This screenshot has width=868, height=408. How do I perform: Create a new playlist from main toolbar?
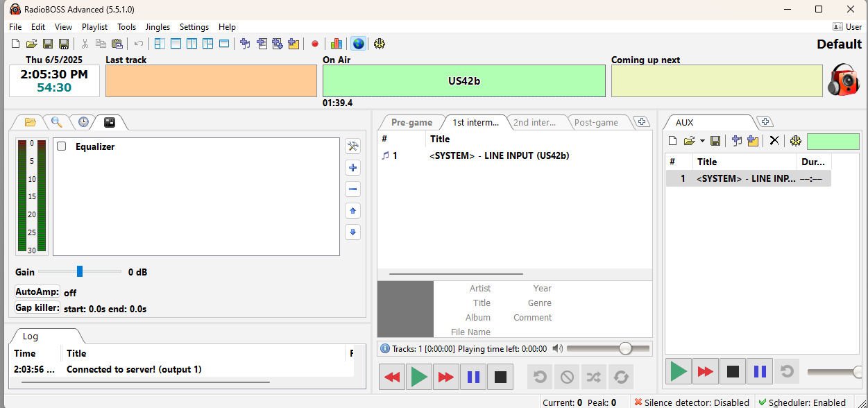tap(15, 44)
